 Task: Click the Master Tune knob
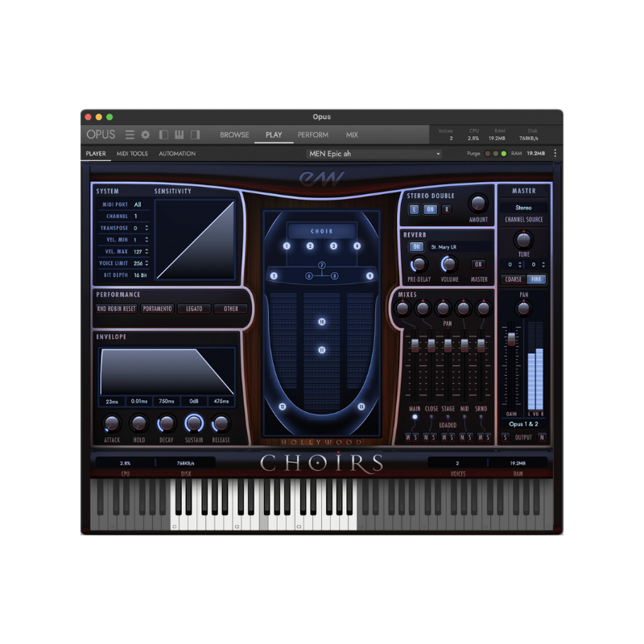point(524,239)
